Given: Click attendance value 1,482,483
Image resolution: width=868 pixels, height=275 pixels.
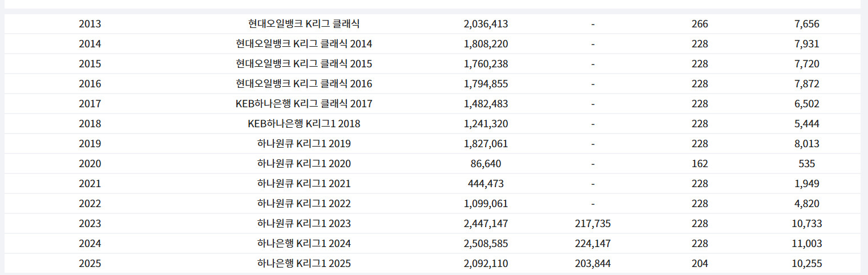Looking at the screenshot, I should pos(486,104).
